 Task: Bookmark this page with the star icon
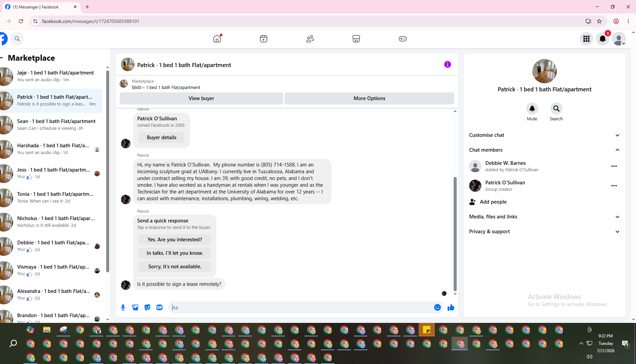(599, 21)
